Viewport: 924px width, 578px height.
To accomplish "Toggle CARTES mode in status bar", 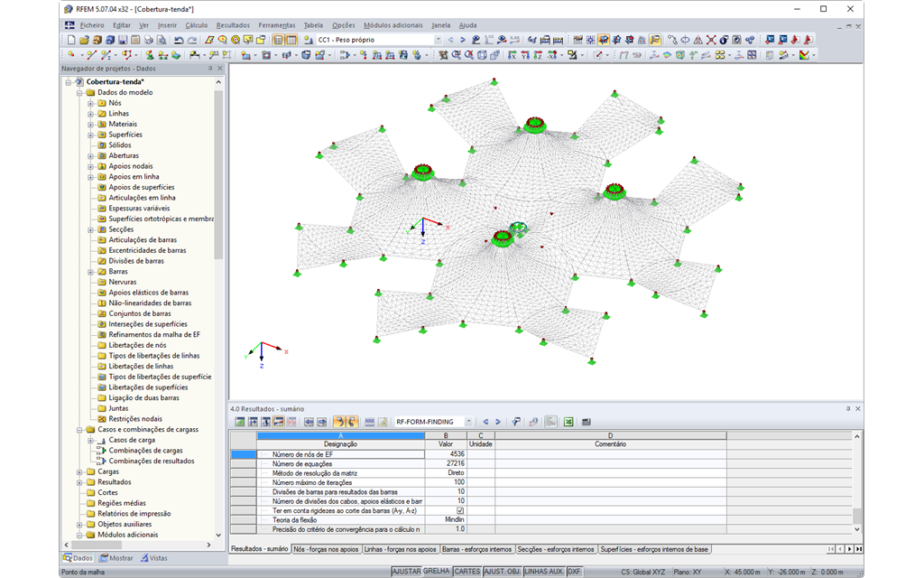I will pos(467,572).
